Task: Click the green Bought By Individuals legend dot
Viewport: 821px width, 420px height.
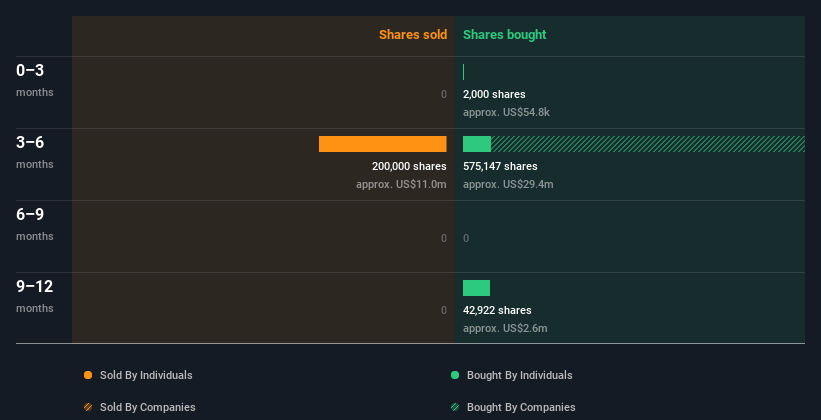Action: tap(455, 375)
